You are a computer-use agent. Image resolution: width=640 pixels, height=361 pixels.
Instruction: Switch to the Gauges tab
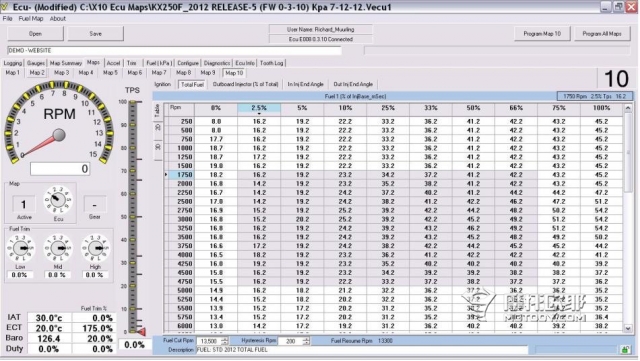36,63
